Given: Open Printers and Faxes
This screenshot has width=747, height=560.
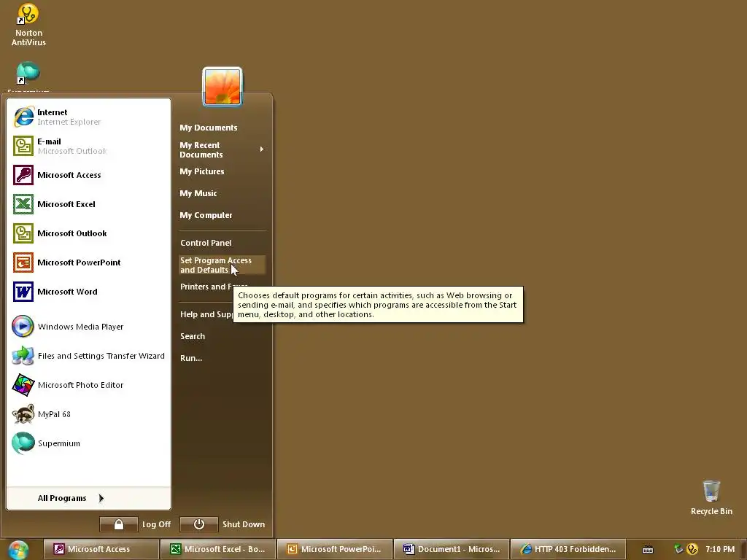Looking at the screenshot, I should [206, 287].
